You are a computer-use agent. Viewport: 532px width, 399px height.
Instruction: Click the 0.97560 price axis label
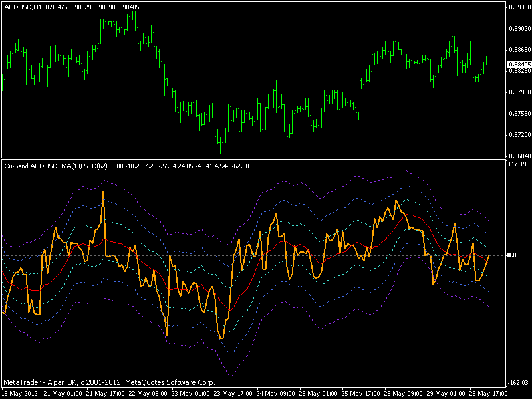click(x=519, y=113)
